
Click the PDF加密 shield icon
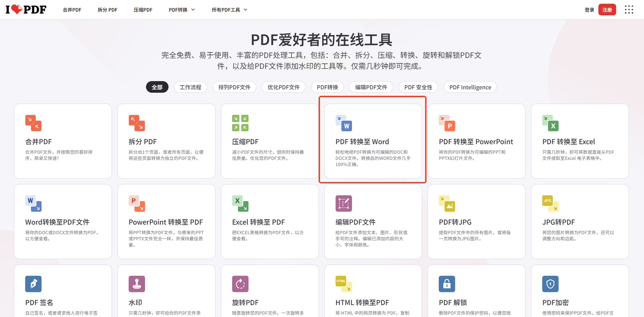(x=550, y=284)
